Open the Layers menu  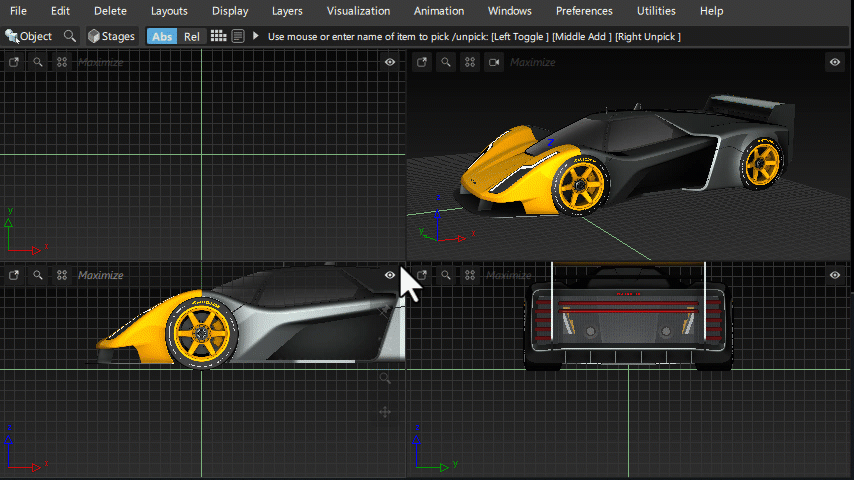pos(287,11)
